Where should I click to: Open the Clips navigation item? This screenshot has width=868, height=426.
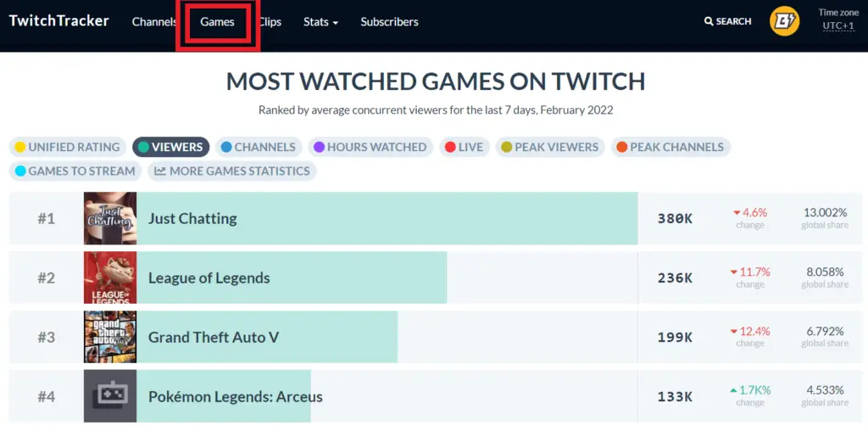tap(270, 22)
